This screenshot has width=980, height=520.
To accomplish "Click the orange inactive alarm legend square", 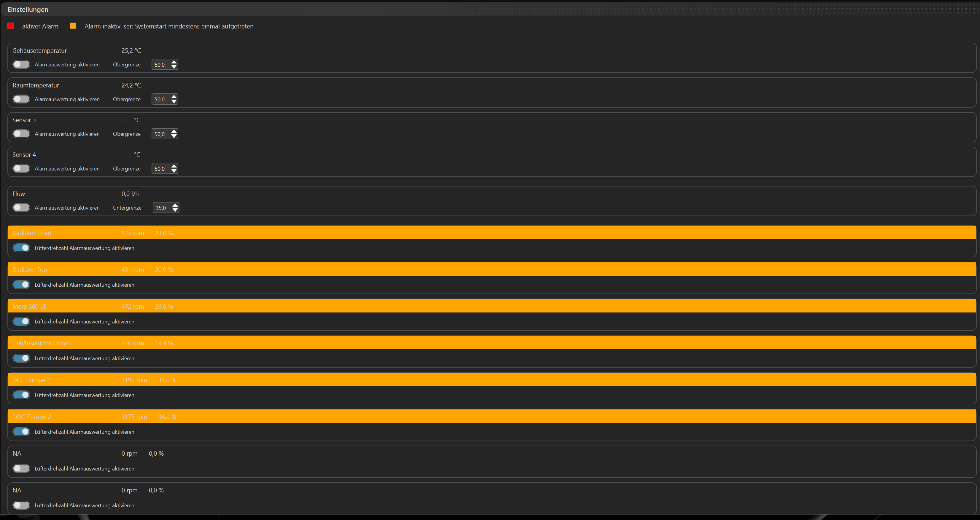I will tap(73, 26).
